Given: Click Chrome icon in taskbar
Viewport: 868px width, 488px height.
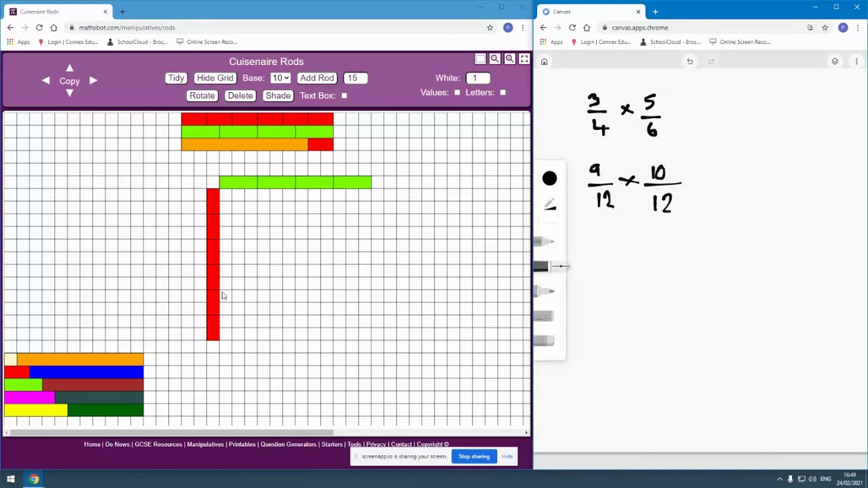Looking at the screenshot, I should coord(34,479).
